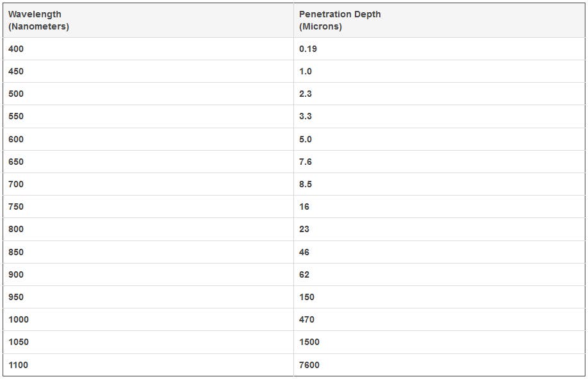Click the 750 wavelength cell
Image resolution: width=588 pixels, height=379 pixels.
point(16,206)
